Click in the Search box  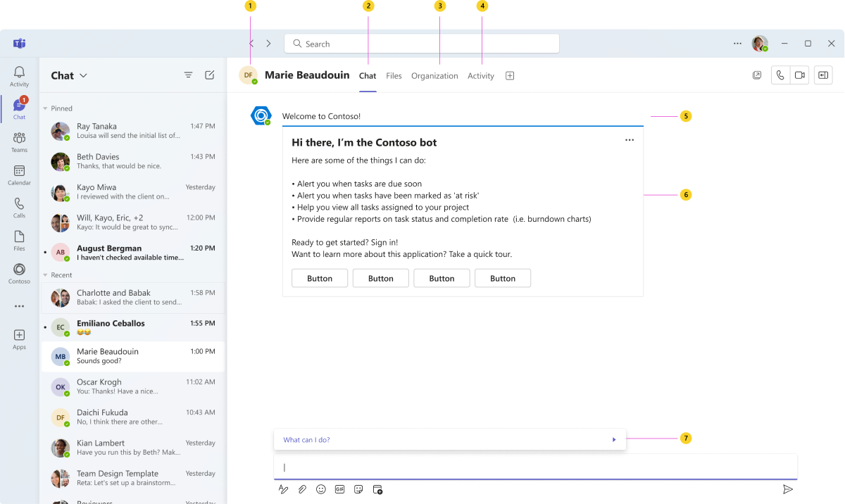tap(421, 44)
